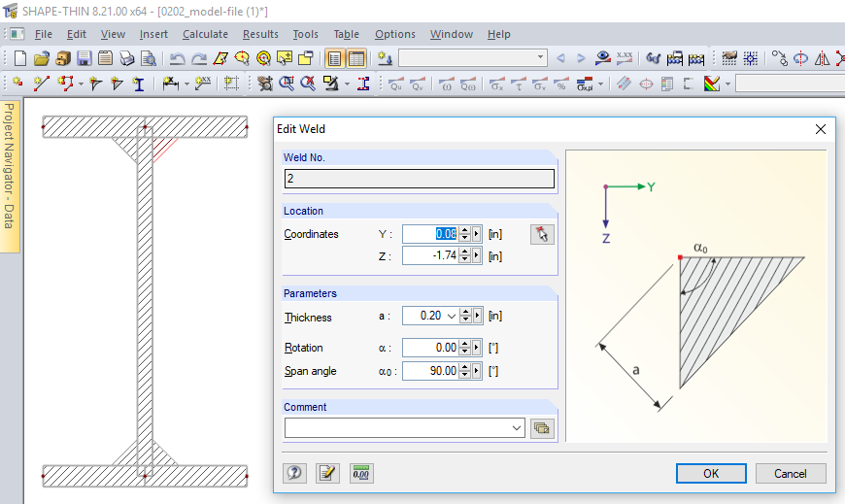Viewport: 845px width, 504px height.
Task: Click previous load case left arrow
Action: click(561, 58)
